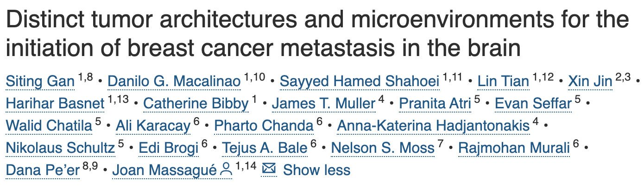Click author name Lin Tian
This screenshot has height=188, width=644.
[x=504, y=81]
